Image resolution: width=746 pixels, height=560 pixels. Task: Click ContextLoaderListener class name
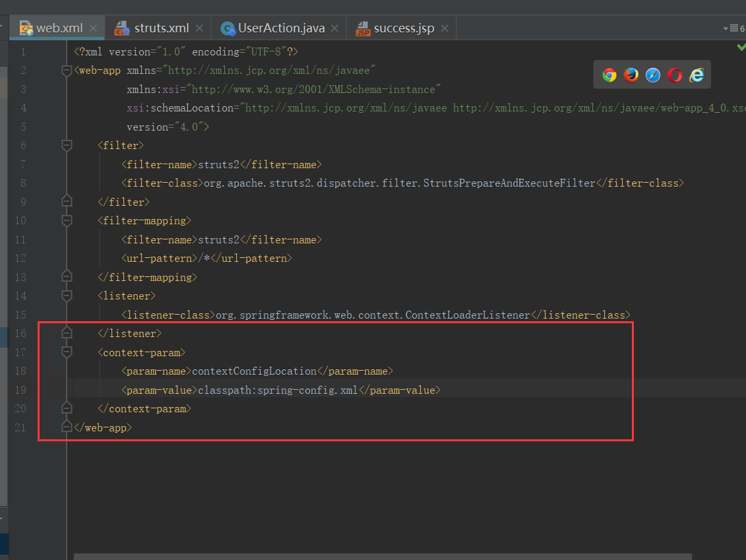point(468,315)
